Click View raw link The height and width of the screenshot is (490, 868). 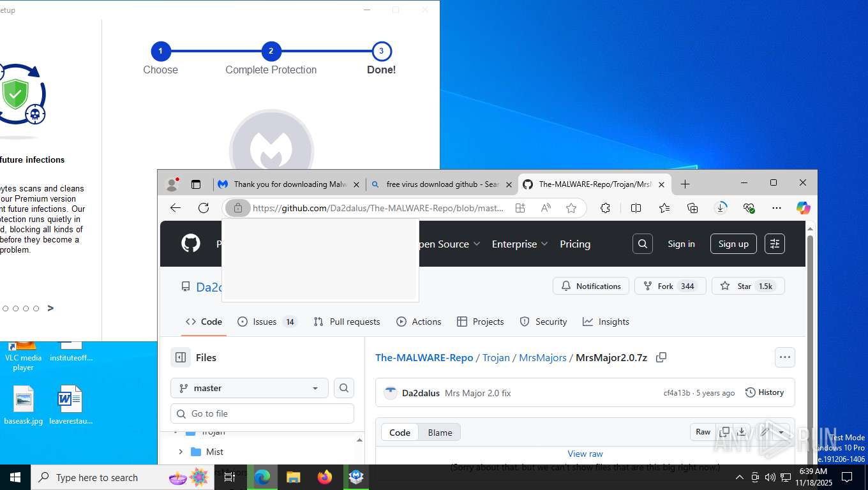[x=585, y=454]
